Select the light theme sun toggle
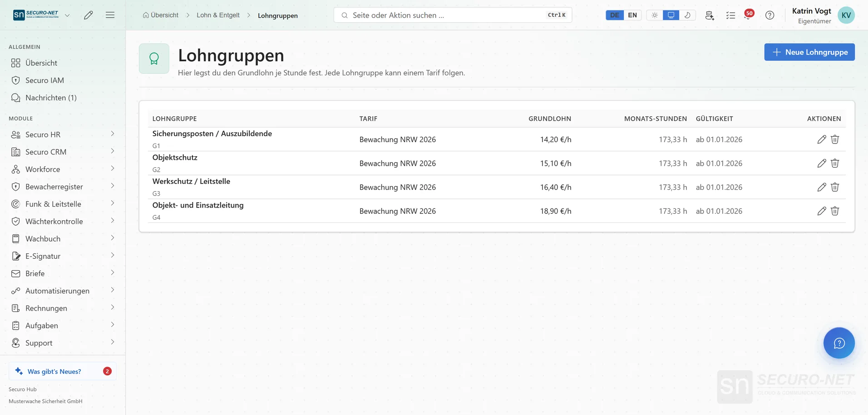The height and width of the screenshot is (415, 868). [x=655, y=15]
